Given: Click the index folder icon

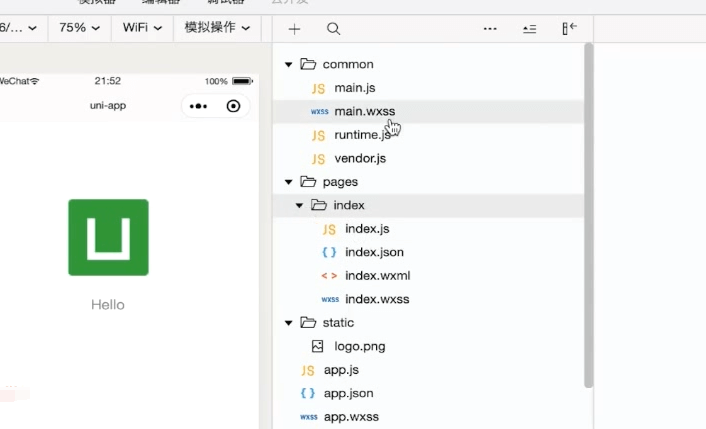Looking at the screenshot, I should point(319,205).
